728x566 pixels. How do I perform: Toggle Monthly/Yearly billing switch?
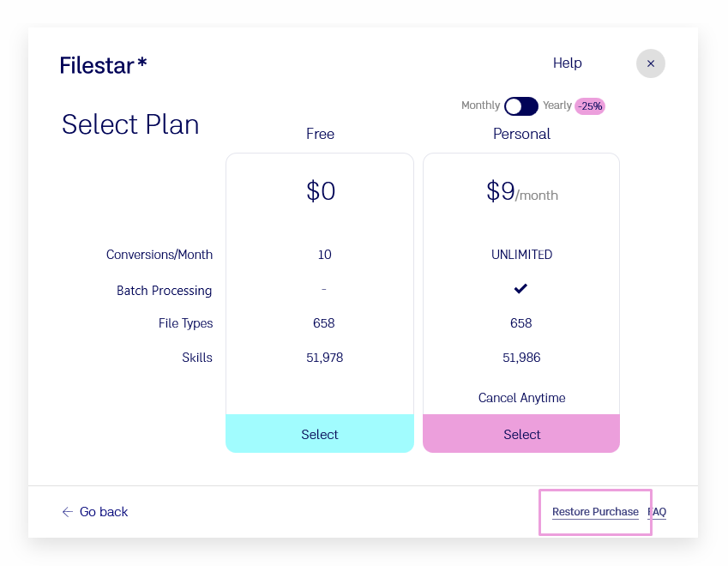coord(520,106)
